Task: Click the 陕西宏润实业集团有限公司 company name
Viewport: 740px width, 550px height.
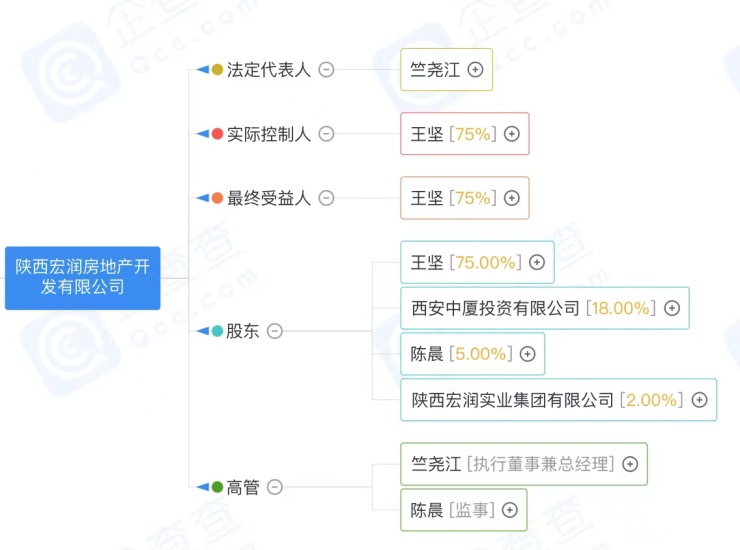Action: tap(512, 400)
